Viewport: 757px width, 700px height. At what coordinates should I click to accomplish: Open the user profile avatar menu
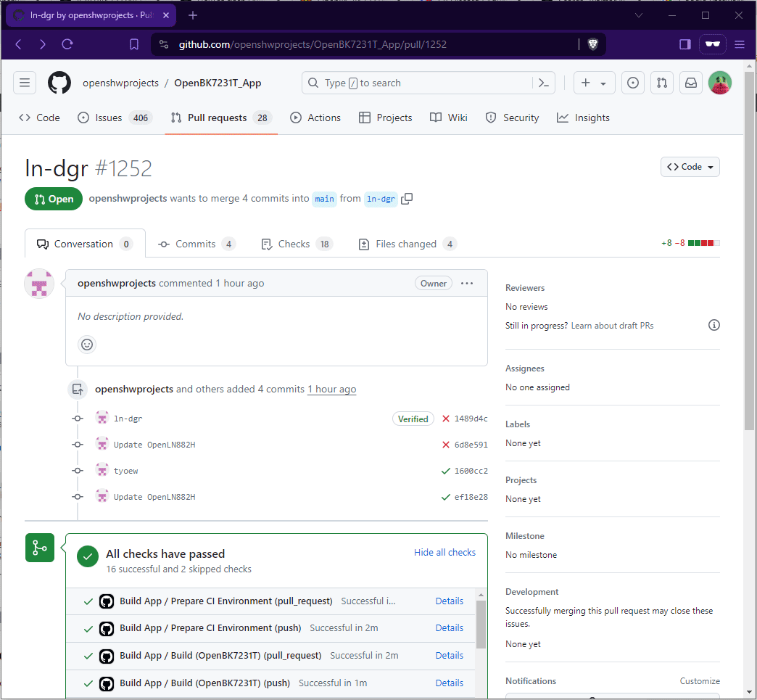(x=720, y=83)
